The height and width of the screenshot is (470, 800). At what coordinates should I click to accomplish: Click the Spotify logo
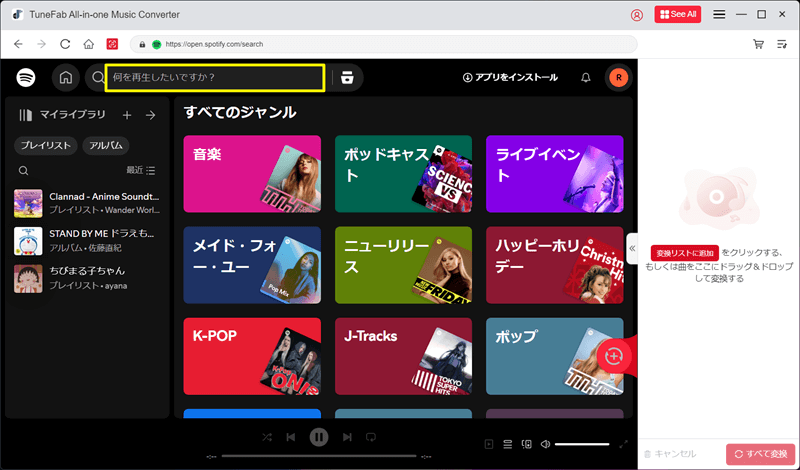26,78
